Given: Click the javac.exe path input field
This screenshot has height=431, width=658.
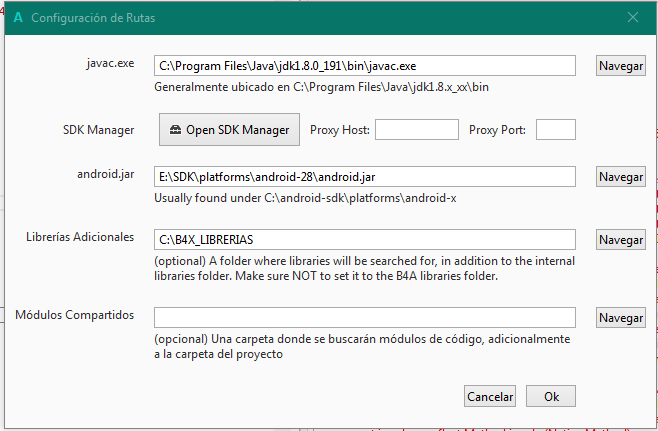Looking at the screenshot, I should (x=365, y=65).
